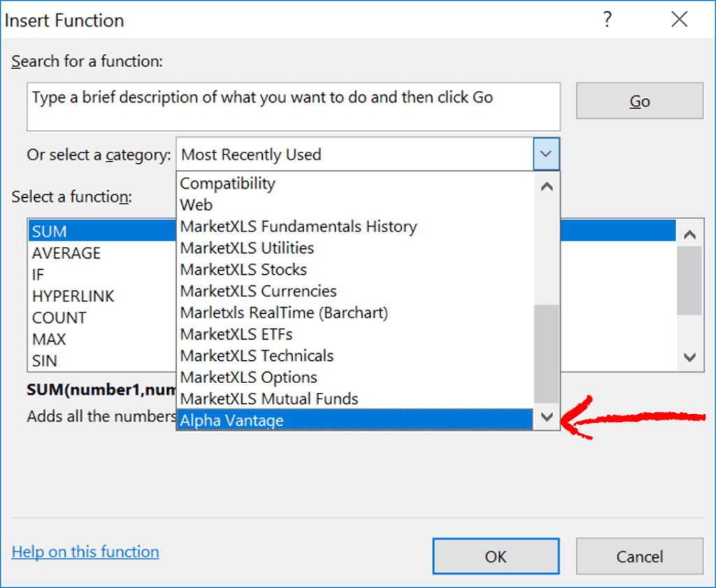Select AVERAGE in function list
The image size is (716, 588).
coord(102,253)
